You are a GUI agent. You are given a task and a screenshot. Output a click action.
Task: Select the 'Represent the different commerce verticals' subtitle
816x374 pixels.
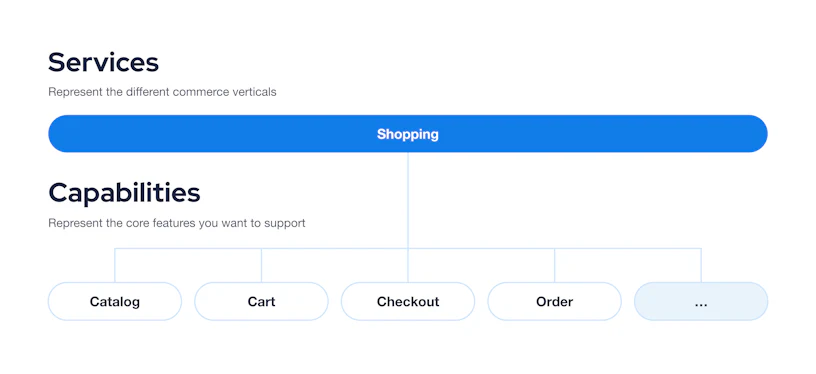pos(162,92)
